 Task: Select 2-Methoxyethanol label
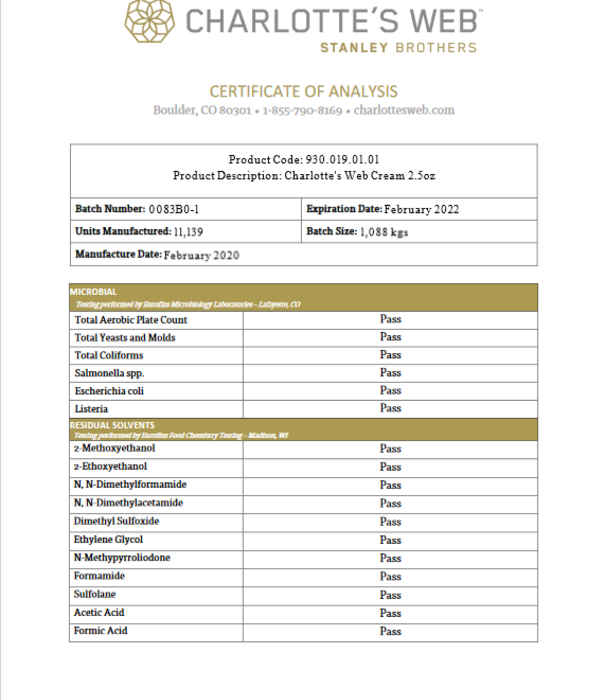[114, 448]
